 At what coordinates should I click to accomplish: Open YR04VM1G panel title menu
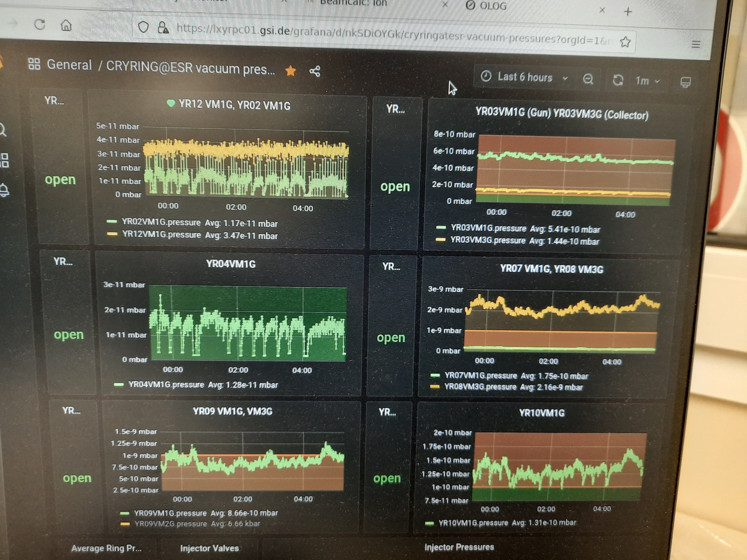[231, 264]
